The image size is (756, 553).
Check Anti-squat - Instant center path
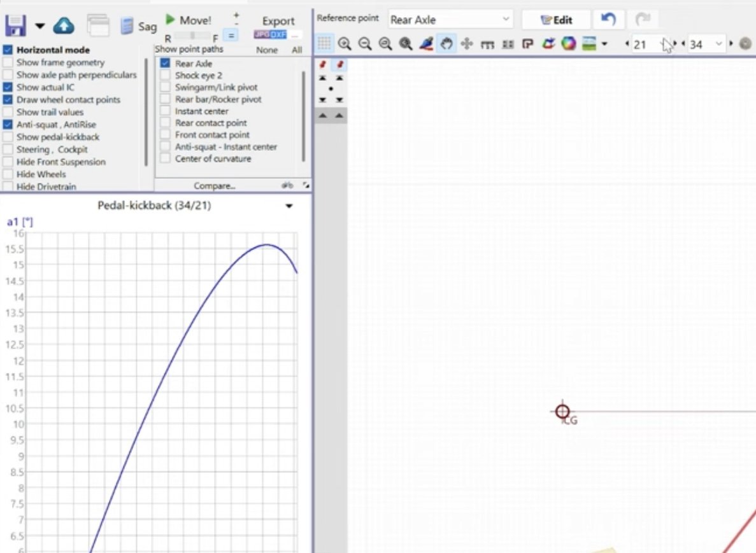166,146
